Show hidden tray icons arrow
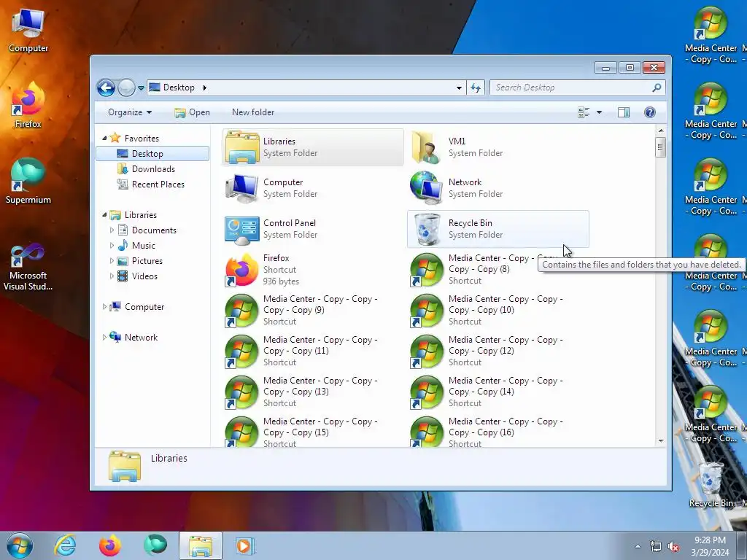Image resolution: width=747 pixels, height=560 pixels. (x=638, y=547)
